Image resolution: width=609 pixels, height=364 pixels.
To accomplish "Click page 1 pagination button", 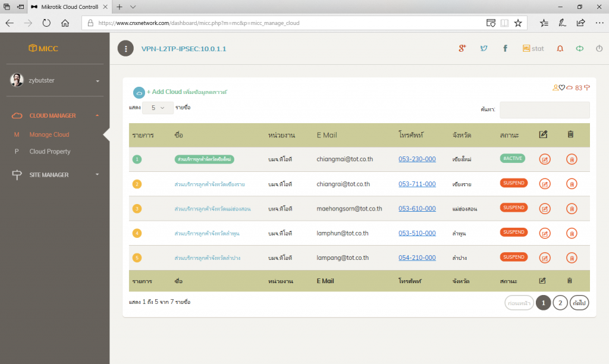I will [x=544, y=303].
